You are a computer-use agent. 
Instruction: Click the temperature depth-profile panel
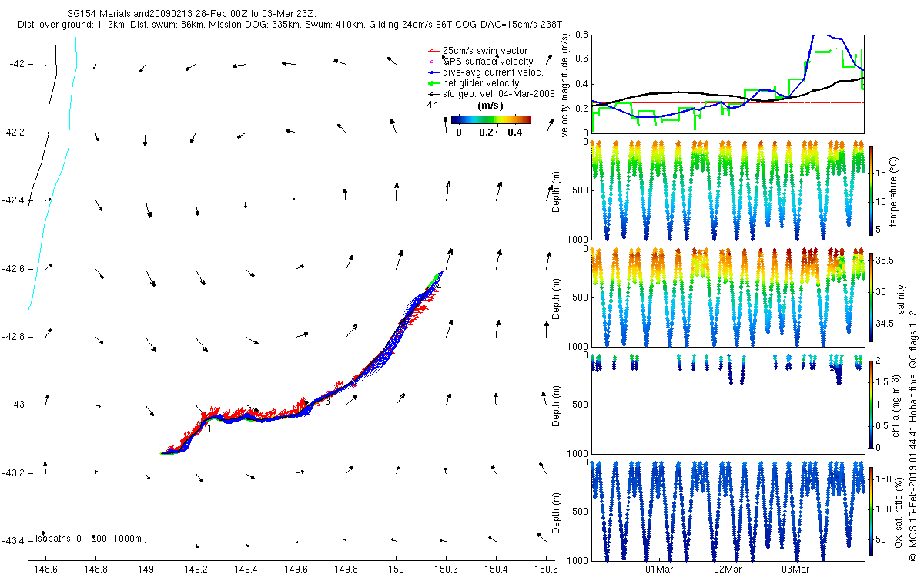727,190
